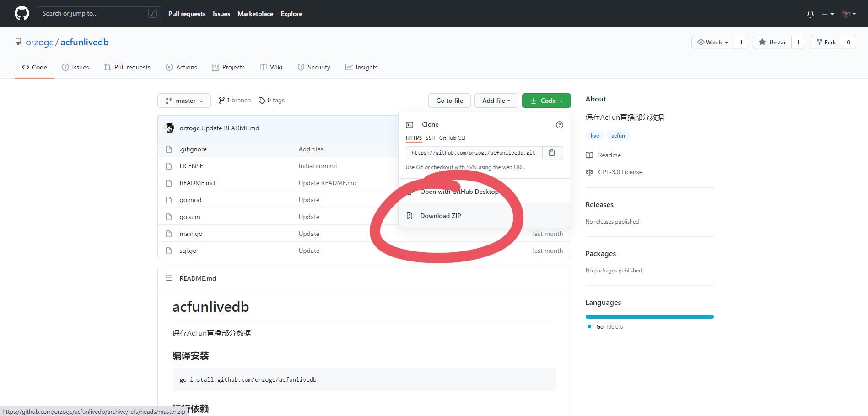Click the search or jump to field
This screenshot has width=868, height=416.
98,13
